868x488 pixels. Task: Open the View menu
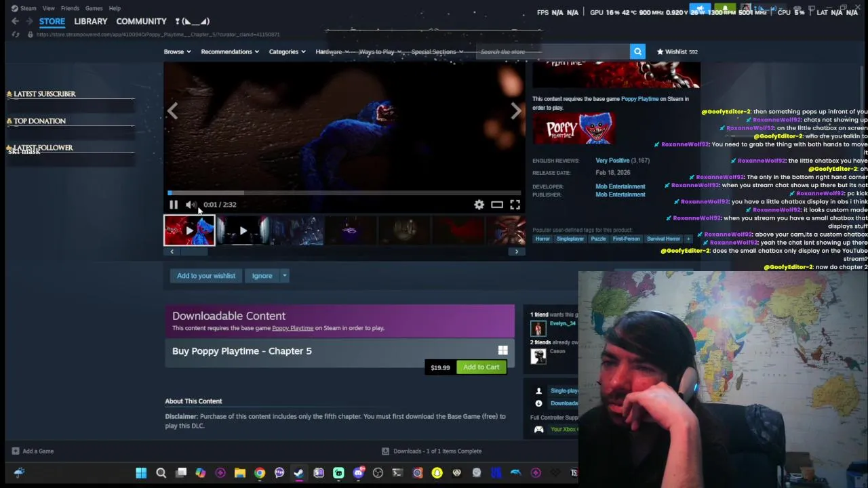(49, 8)
